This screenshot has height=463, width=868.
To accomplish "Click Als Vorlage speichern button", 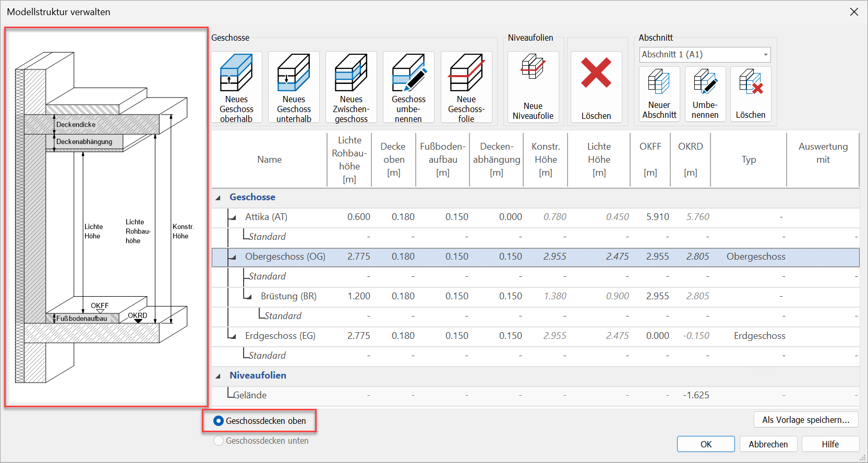I will click(806, 420).
